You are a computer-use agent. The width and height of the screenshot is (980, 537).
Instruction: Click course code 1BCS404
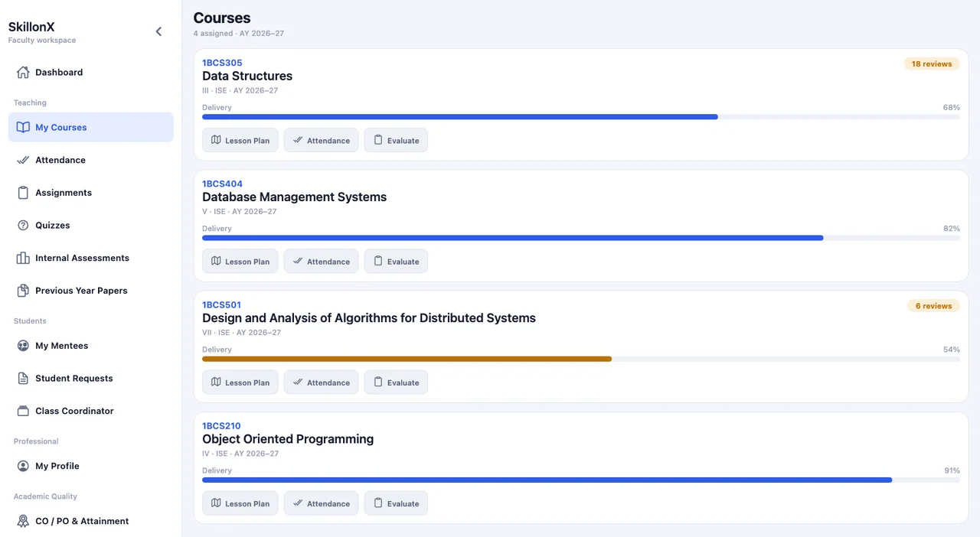[x=222, y=184]
